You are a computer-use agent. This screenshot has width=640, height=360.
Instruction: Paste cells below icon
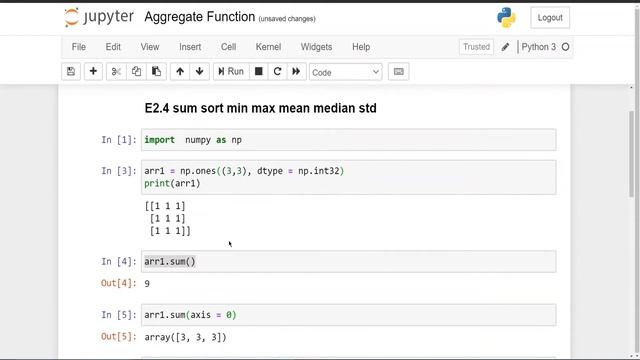tap(156, 72)
